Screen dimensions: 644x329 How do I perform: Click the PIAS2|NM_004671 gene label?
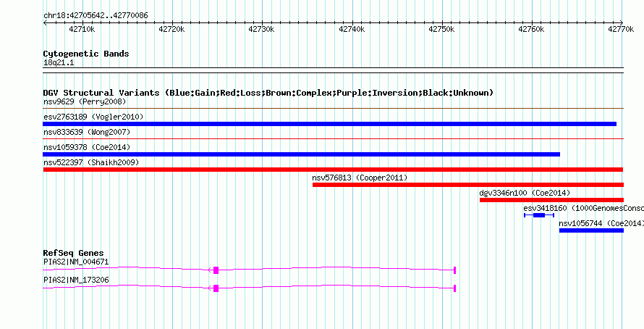point(76,262)
